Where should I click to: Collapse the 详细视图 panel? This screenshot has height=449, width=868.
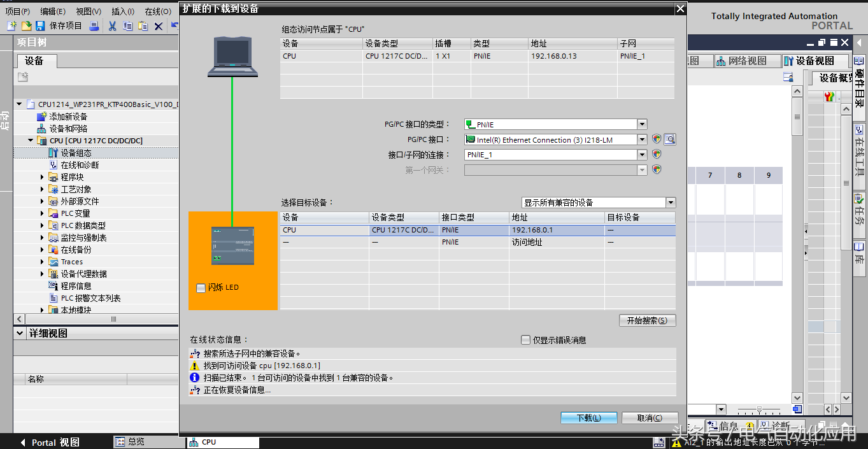pos(20,334)
